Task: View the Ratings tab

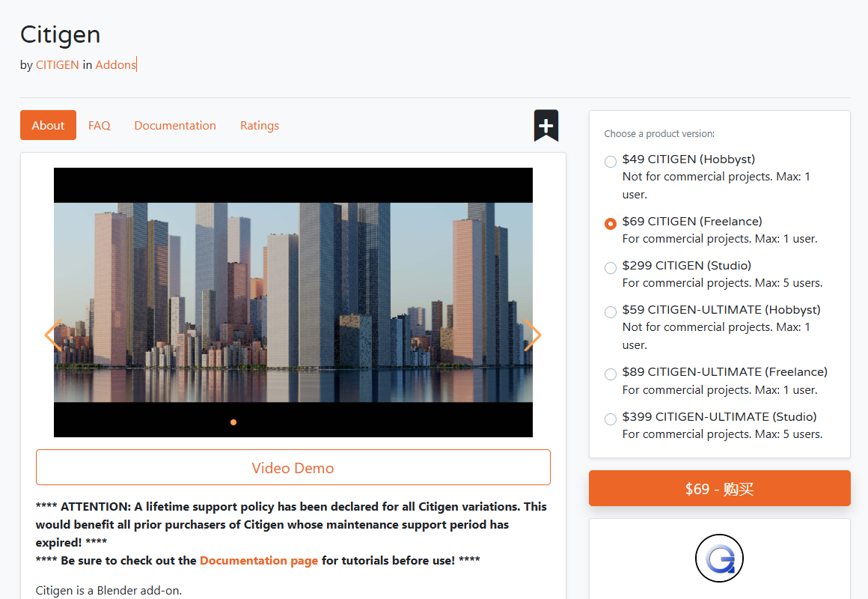Action: pos(260,125)
